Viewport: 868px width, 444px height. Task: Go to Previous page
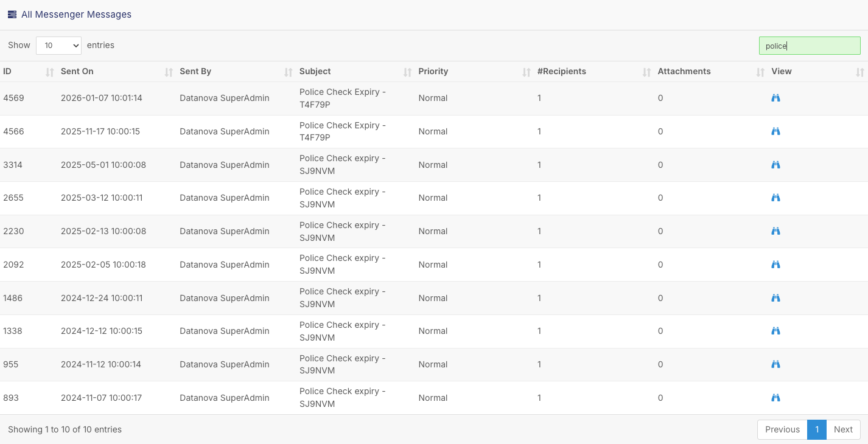click(782, 429)
